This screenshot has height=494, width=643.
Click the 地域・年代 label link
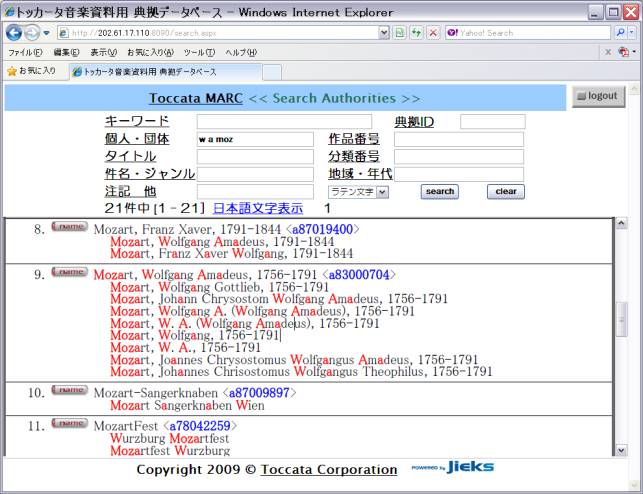[360, 174]
